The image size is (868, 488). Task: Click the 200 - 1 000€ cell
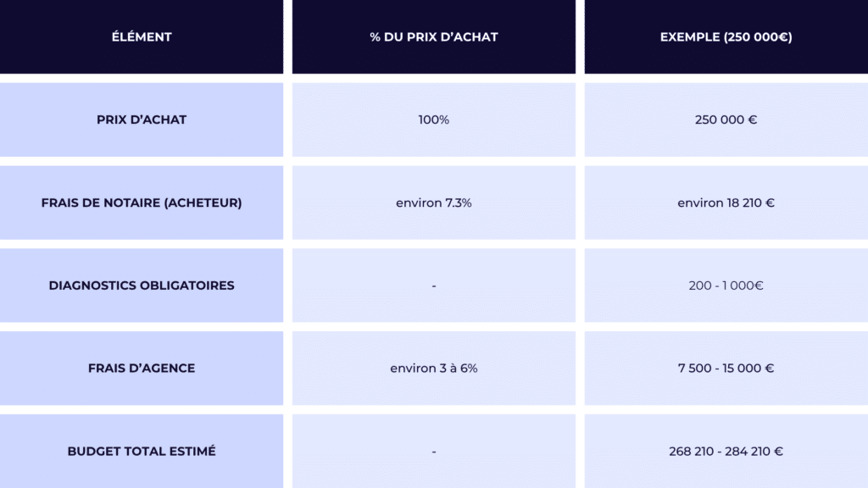coord(726,286)
